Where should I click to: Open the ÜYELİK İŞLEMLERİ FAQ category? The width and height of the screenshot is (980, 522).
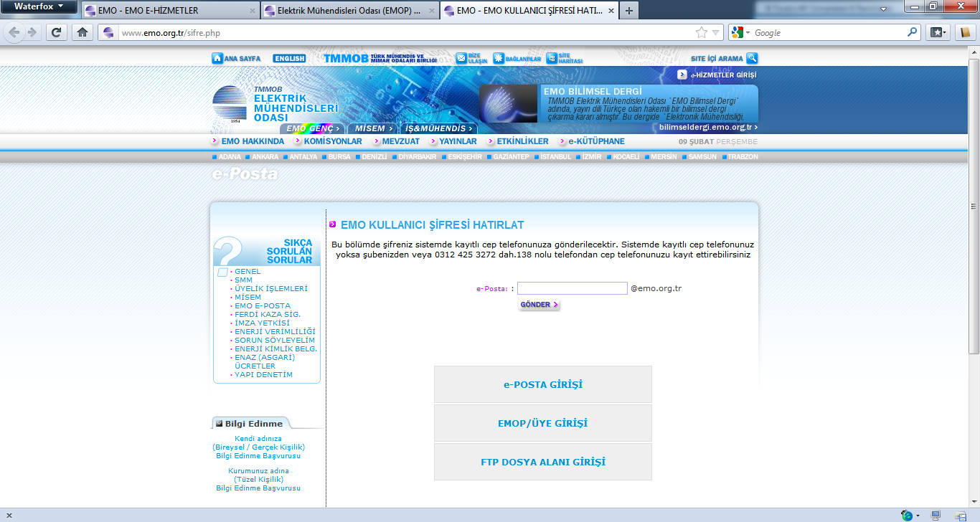[x=270, y=289]
